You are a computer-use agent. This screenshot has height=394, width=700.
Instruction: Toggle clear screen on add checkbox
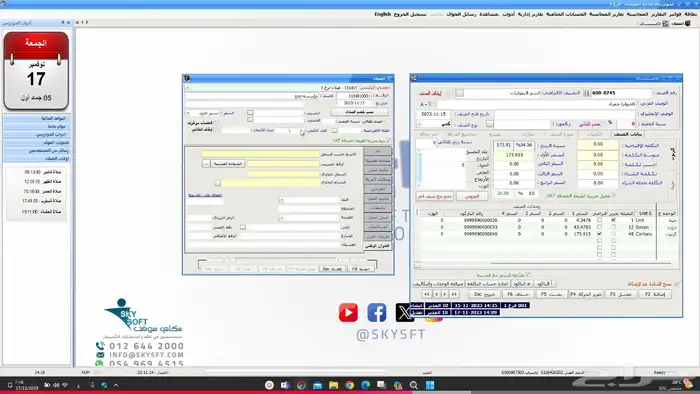[x=677, y=284]
